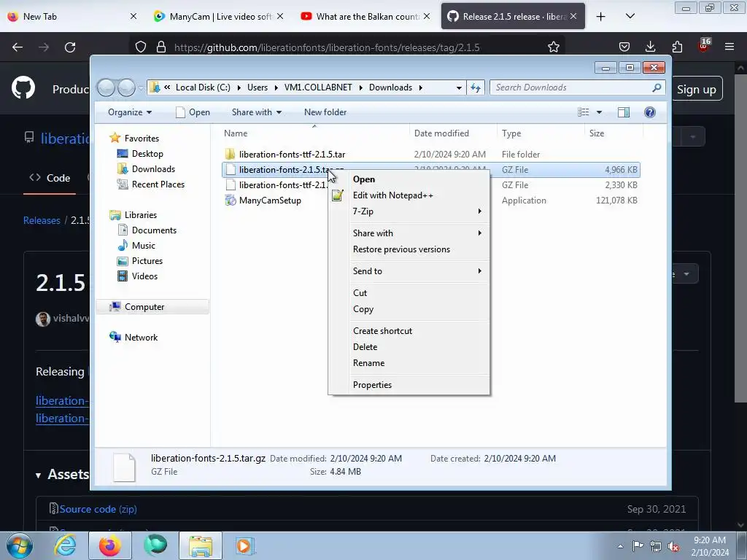Select Recent Places in navigation pane
Viewport: 747px width, 560px height.
tap(158, 184)
